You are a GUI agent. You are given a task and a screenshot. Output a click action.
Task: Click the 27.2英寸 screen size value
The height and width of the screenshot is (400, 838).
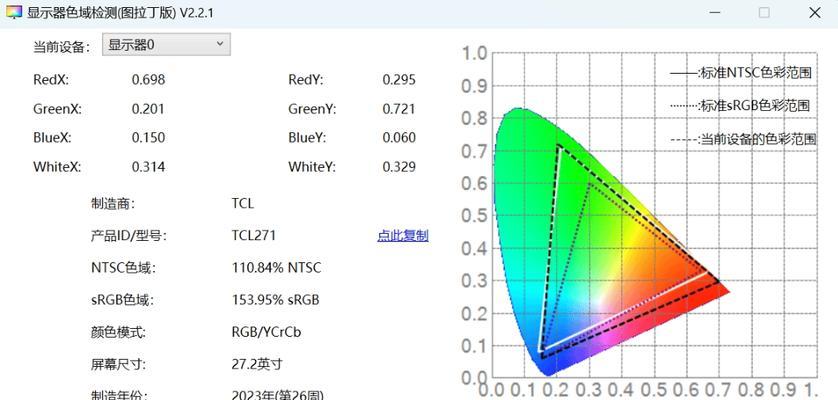pyautogui.click(x=257, y=364)
